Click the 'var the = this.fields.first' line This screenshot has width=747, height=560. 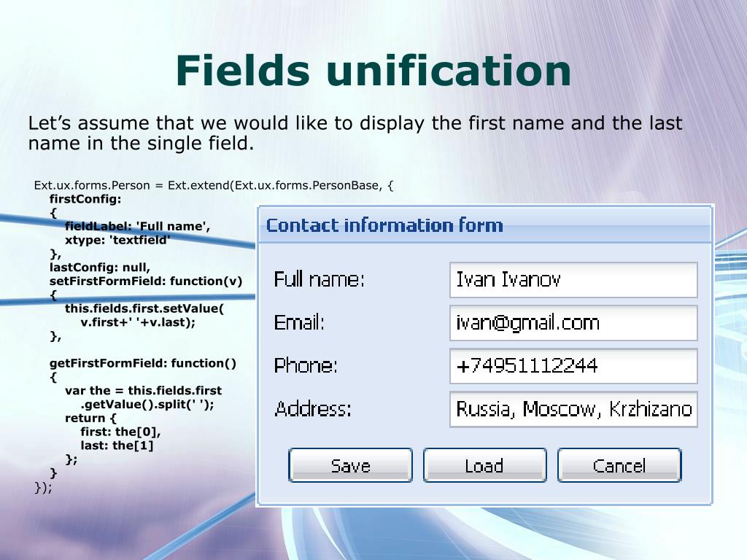click(x=144, y=391)
